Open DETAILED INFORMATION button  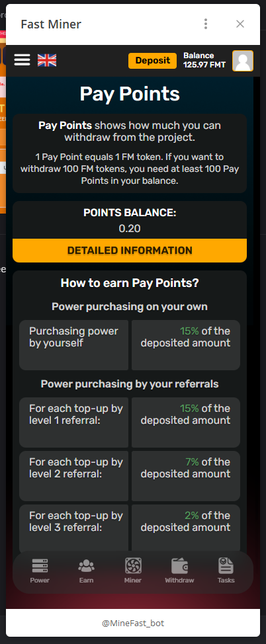pos(130,251)
